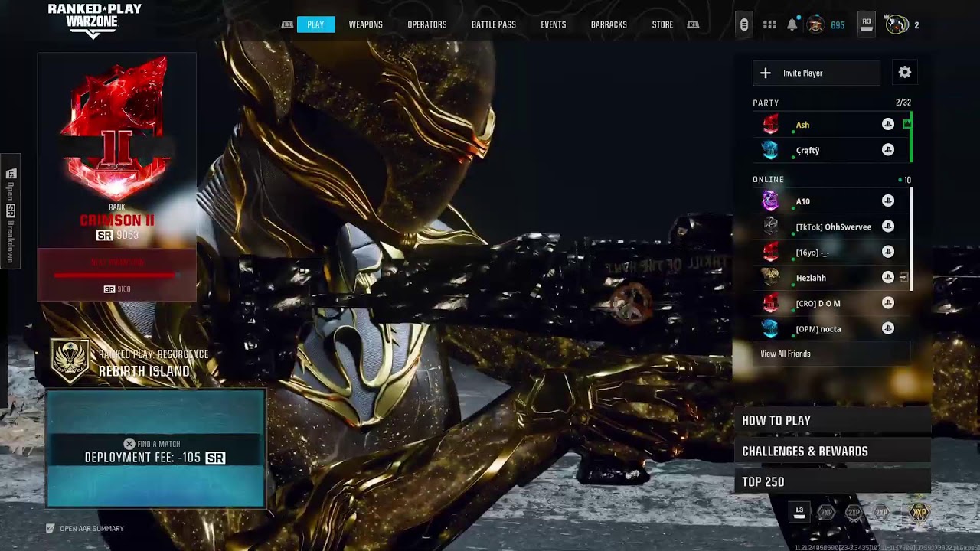Open player profile emblem next to 695

point(815,24)
